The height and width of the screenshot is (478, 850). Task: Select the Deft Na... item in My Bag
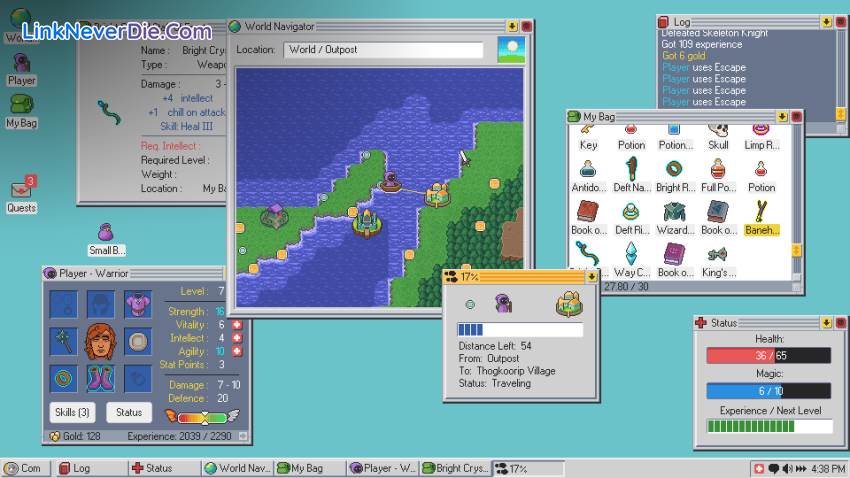tap(631, 177)
